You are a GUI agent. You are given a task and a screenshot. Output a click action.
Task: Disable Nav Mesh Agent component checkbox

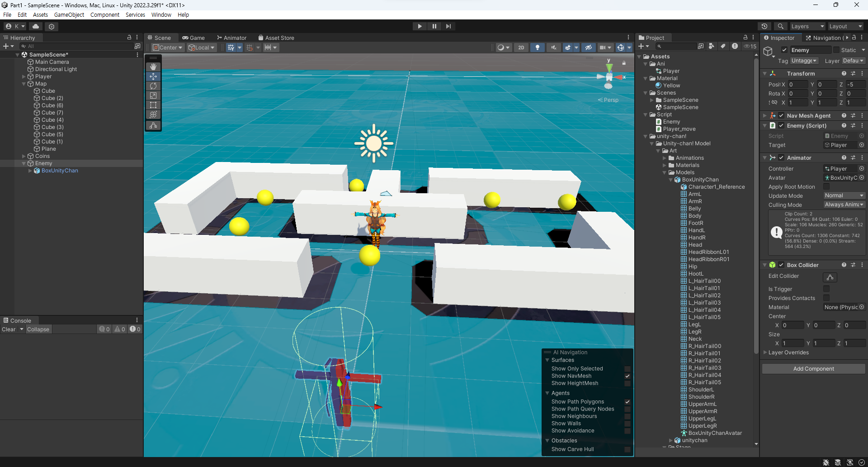tap(781, 115)
